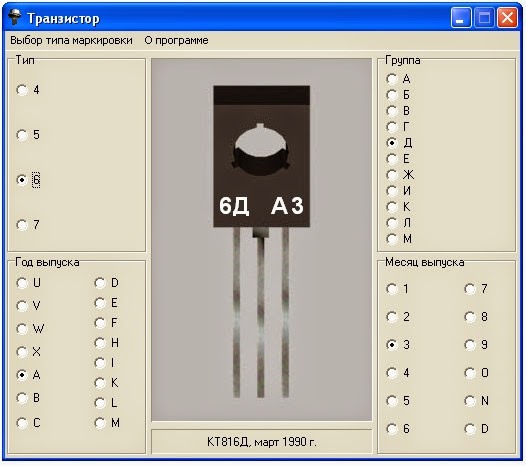526x466 pixels.
Task: Set release year code E
Action: coord(100,303)
